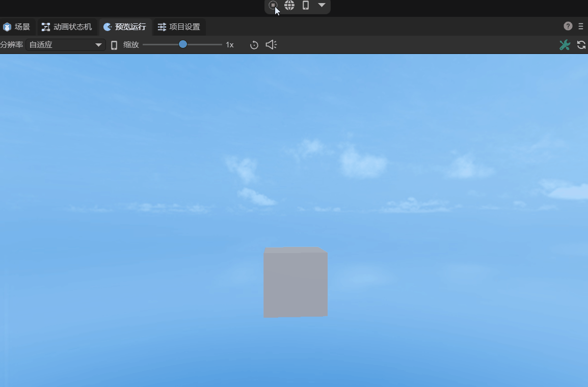Screen dimensions: 588x387
Task: Launch preview in browser via globe icon
Action: pos(289,6)
